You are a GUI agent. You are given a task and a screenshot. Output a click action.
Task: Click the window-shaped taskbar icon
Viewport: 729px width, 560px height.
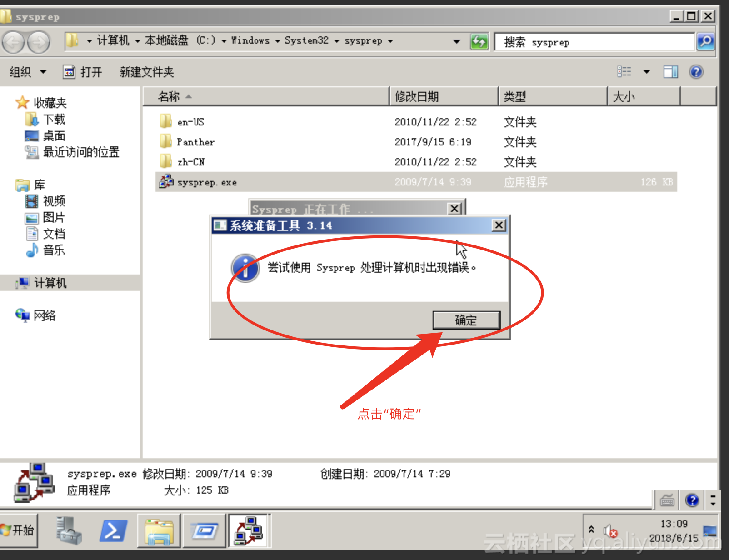click(x=205, y=530)
